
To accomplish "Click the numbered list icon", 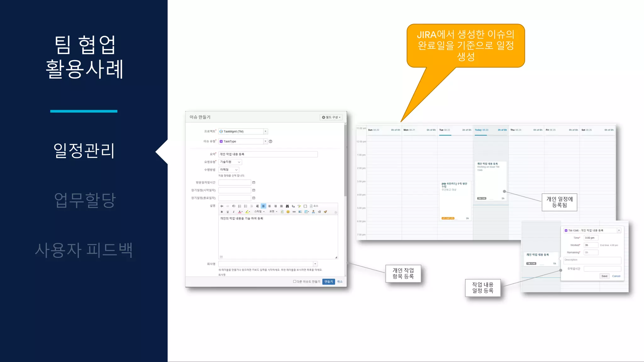I will coord(240,206).
